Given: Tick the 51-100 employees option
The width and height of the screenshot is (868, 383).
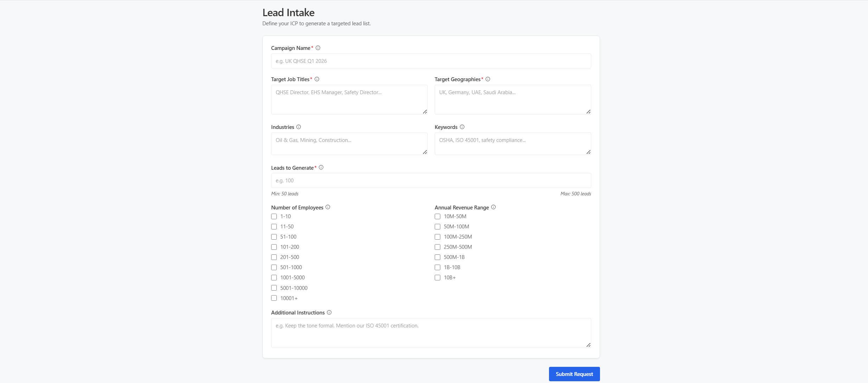Looking at the screenshot, I should (x=274, y=237).
